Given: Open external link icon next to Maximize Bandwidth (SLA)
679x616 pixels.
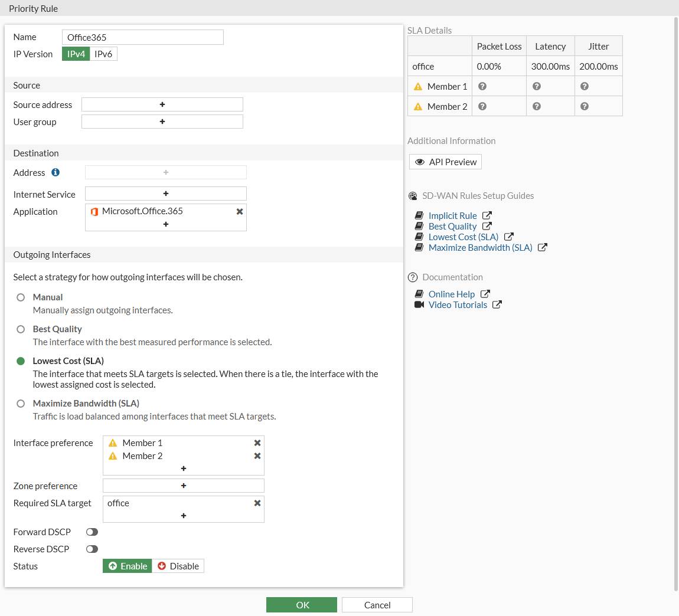Looking at the screenshot, I should pyautogui.click(x=543, y=247).
